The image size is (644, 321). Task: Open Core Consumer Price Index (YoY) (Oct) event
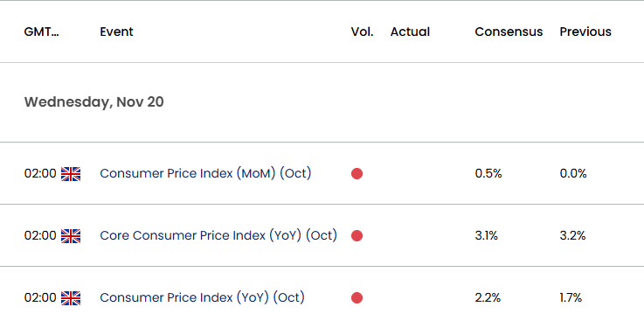(218, 235)
